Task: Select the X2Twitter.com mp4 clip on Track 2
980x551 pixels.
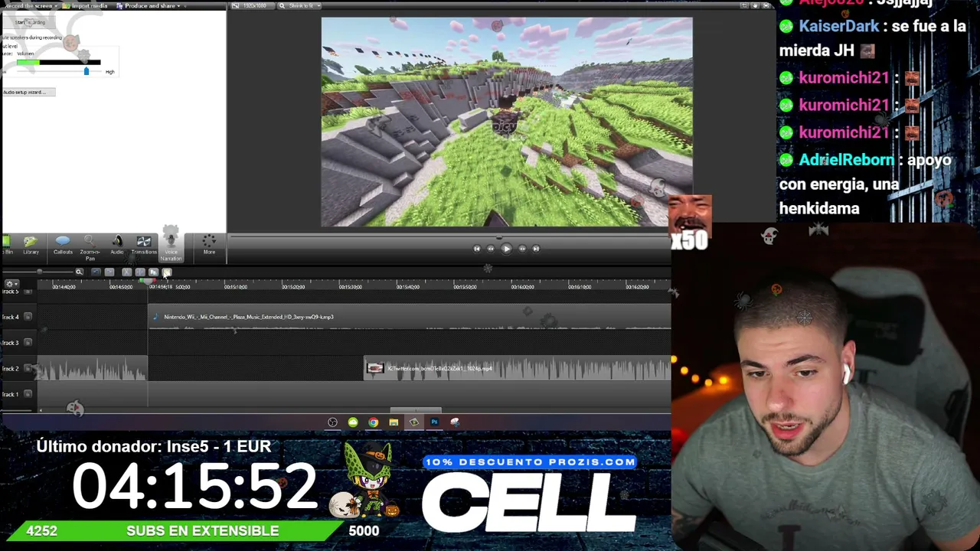Action: click(518, 369)
